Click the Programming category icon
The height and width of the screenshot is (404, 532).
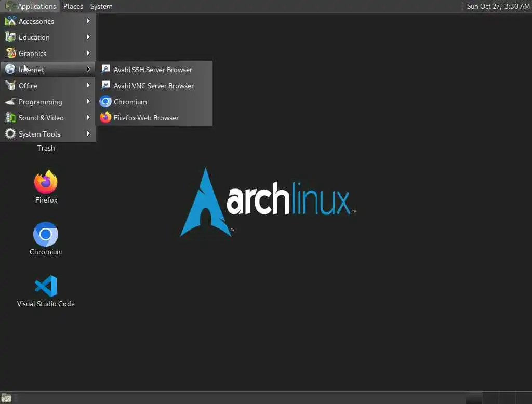10,102
